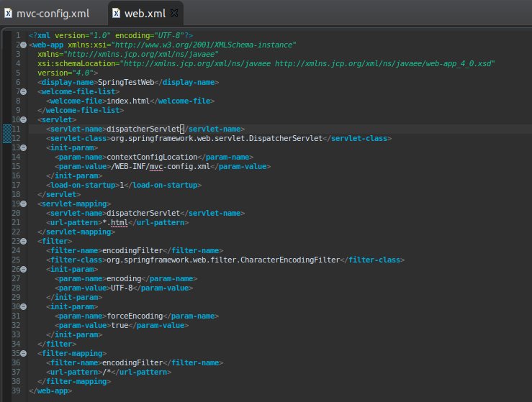This screenshot has width=532, height=402.
Task: Click the closing servlet tag on line 18
Action: tap(59, 195)
